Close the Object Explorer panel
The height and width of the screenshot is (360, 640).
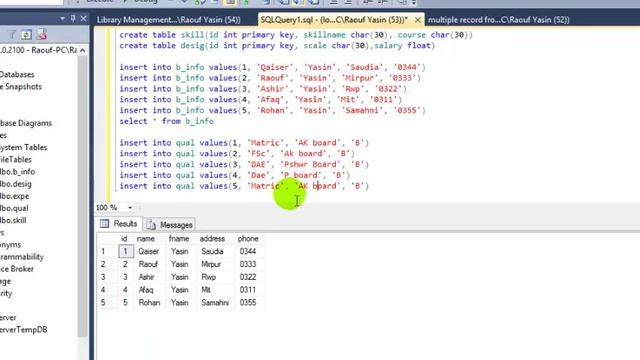tap(84, 18)
